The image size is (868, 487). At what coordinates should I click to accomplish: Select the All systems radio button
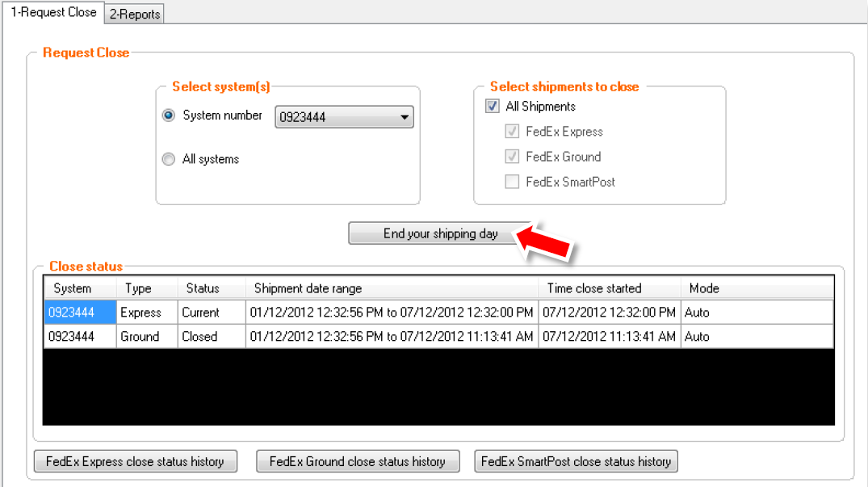[x=168, y=159]
